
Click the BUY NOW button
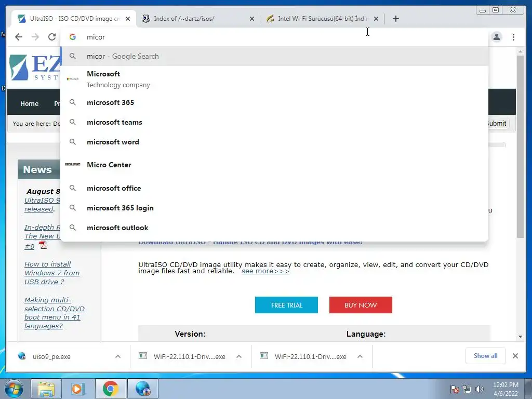tap(361, 305)
